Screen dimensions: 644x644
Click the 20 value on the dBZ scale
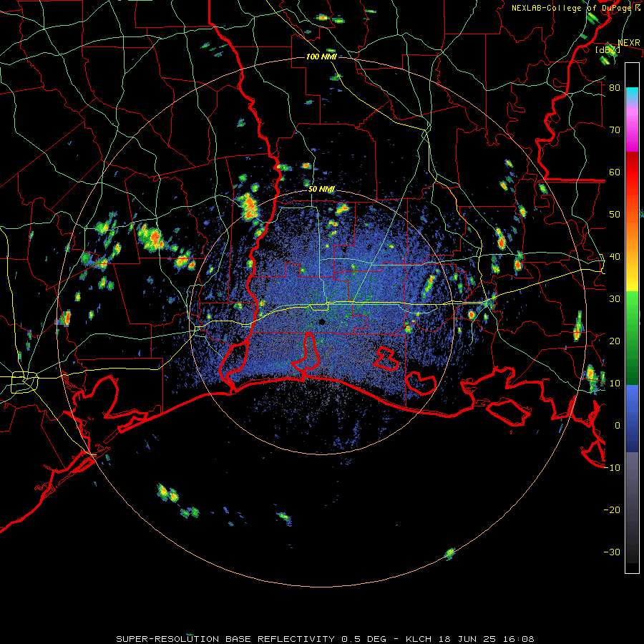pos(615,341)
